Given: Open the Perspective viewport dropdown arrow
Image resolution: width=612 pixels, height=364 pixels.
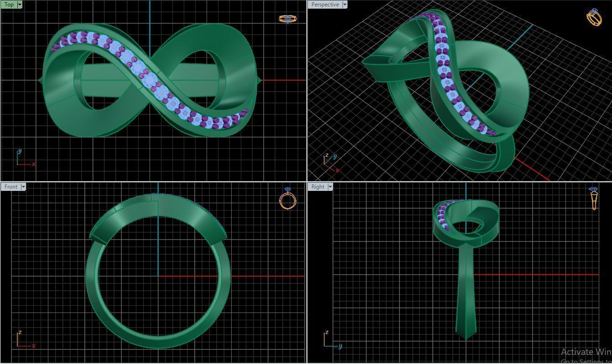Looking at the screenshot, I should 344,5.
